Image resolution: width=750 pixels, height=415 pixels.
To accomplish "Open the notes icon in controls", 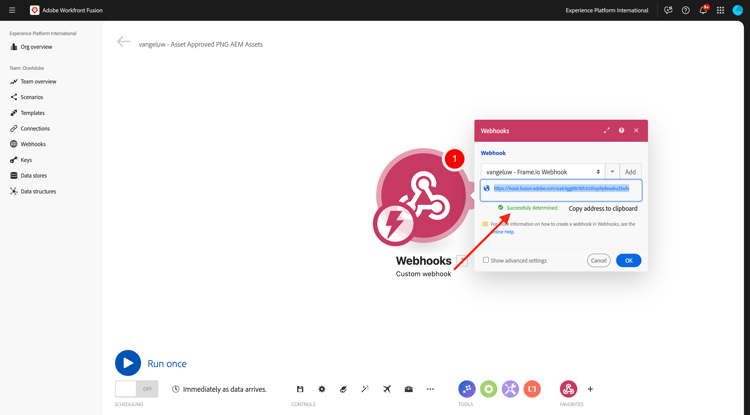I will click(343, 389).
